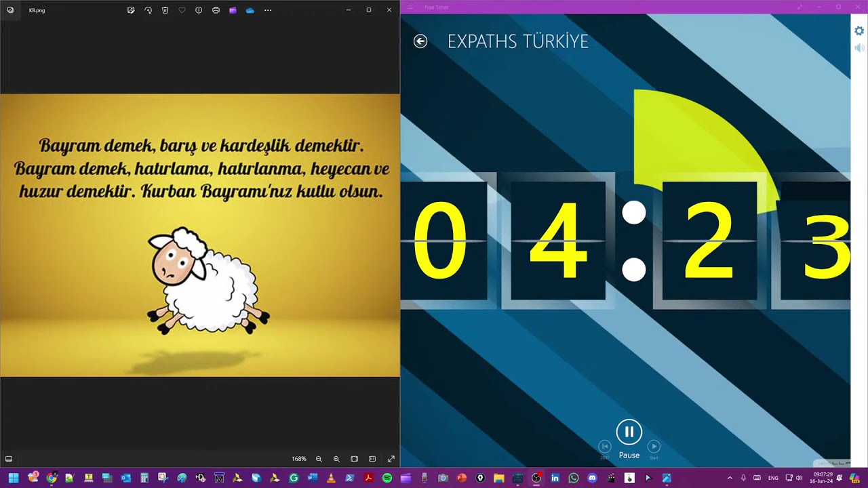Open PowerShell from the taskbar
Screen dimensions: 868x488
pyautogui.click(x=349, y=478)
